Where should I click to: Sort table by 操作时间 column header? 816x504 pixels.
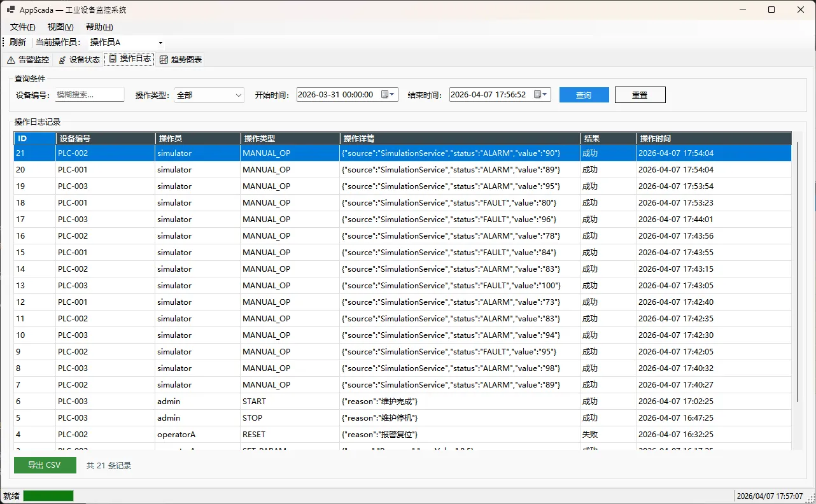click(713, 138)
